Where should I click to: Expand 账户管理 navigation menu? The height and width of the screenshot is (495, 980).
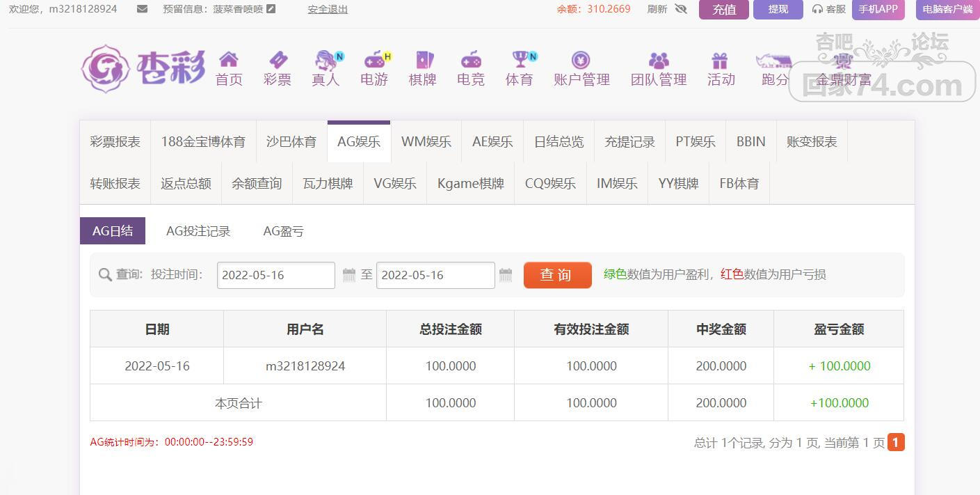(x=581, y=70)
